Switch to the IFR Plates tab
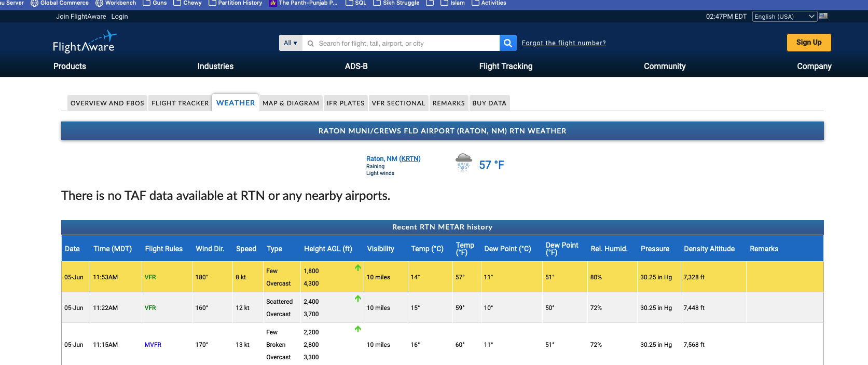 [x=346, y=103]
